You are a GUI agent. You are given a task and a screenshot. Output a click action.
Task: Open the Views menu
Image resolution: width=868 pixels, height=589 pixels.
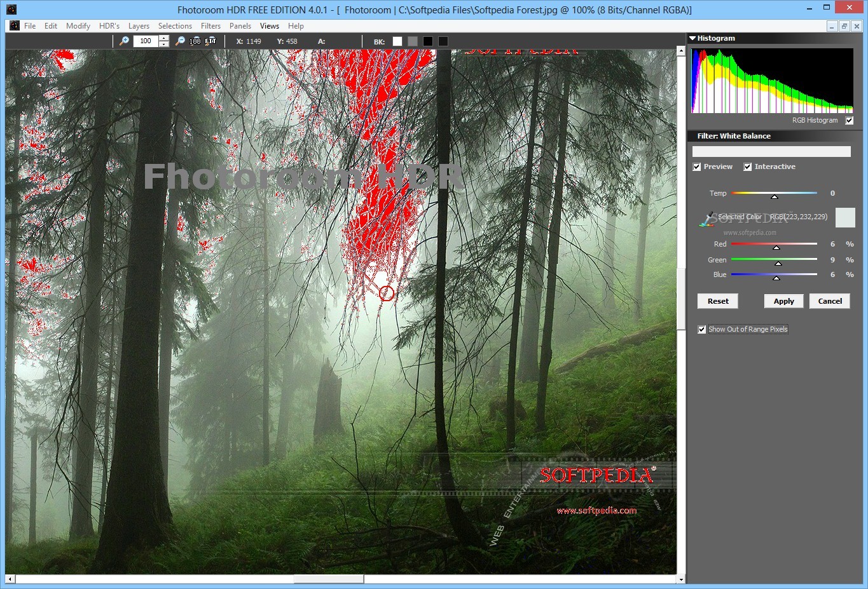270,26
